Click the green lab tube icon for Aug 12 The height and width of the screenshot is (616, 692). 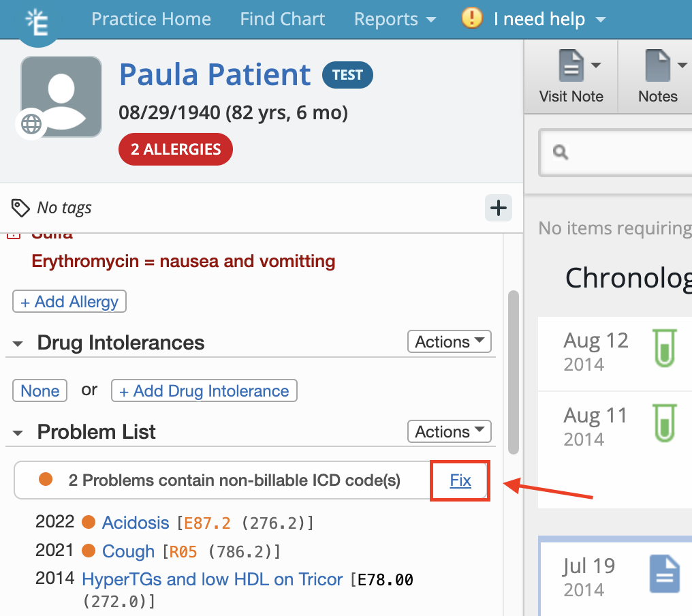coord(664,349)
